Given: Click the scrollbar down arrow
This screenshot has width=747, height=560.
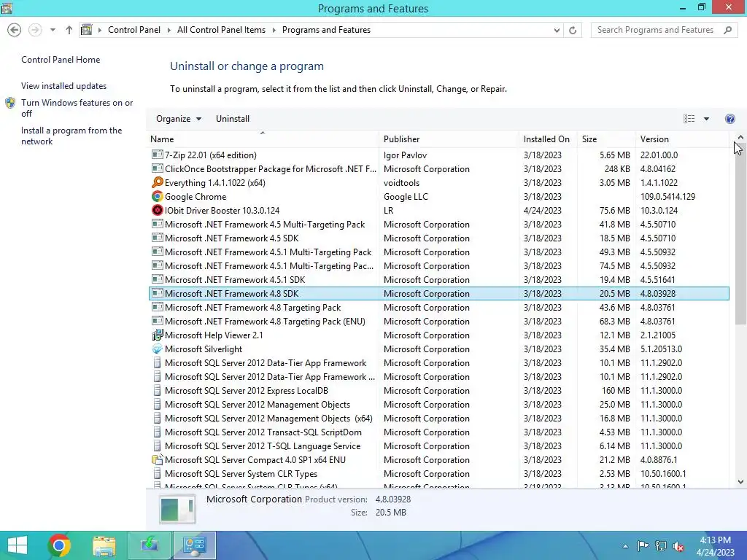Looking at the screenshot, I should coord(740,482).
